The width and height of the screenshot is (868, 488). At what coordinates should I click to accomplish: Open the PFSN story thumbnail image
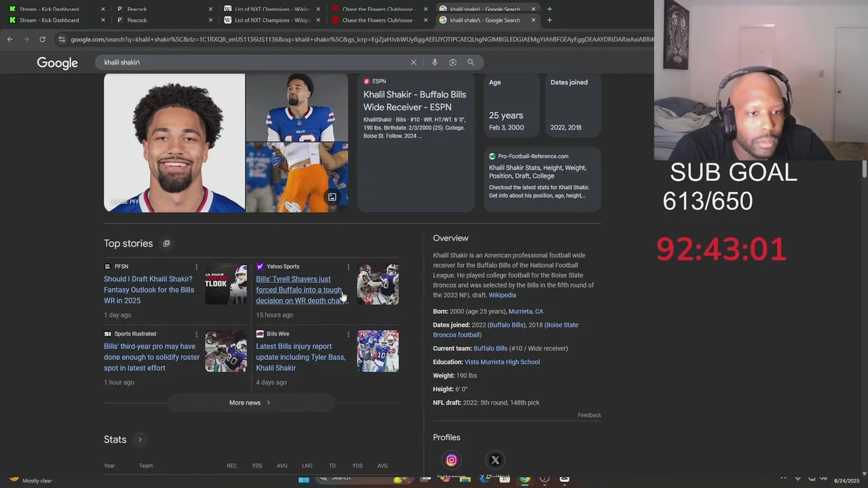[226, 284]
